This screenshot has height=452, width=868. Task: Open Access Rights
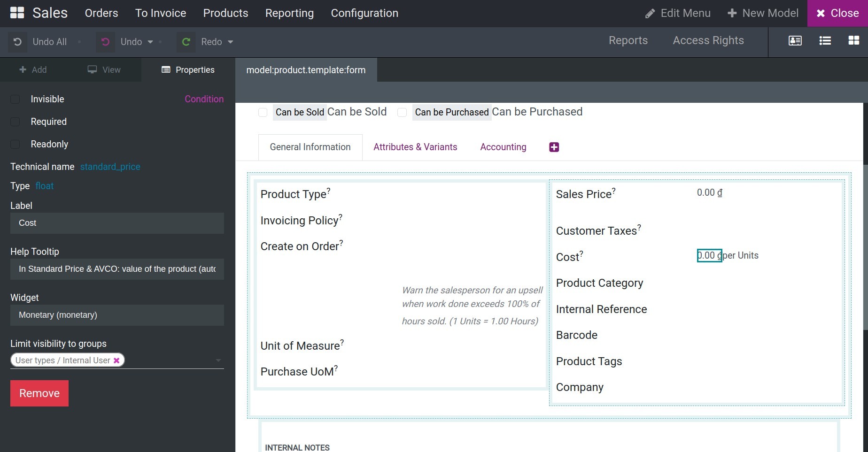[x=708, y=40]
